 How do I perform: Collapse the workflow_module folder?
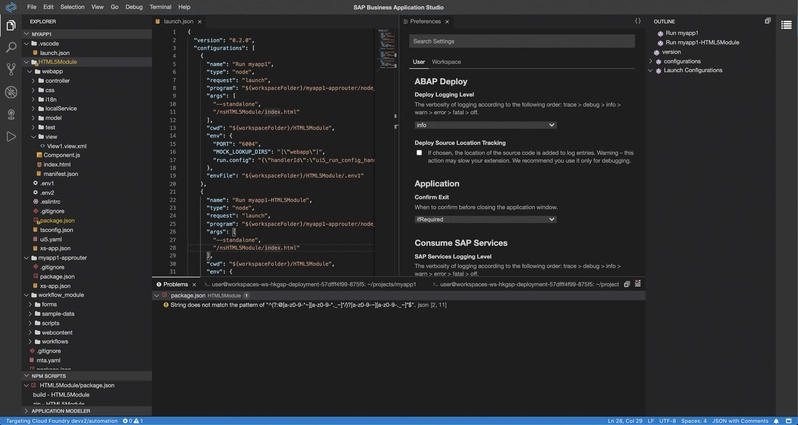pos(26,295)
